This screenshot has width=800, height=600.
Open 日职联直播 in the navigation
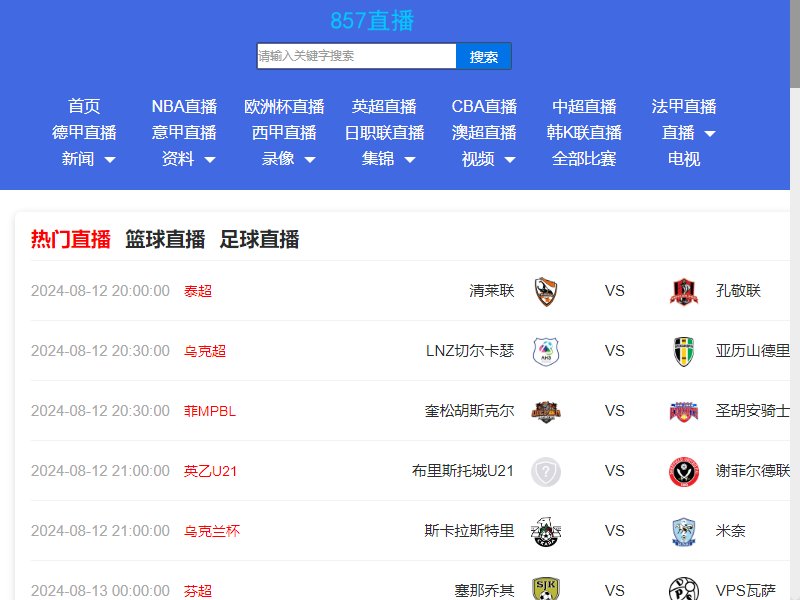pos(384,133)
